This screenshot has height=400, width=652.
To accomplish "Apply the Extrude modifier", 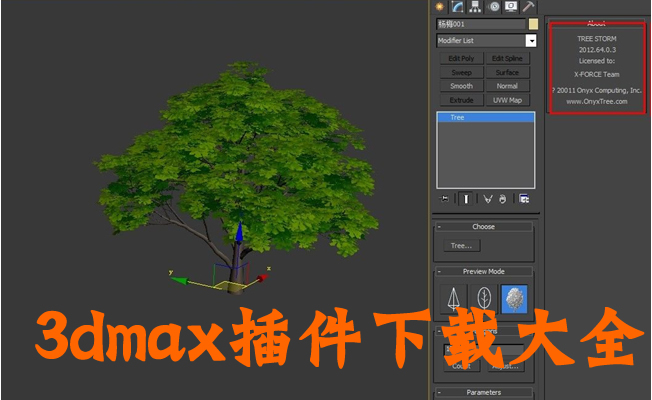I will pyautogui.click(x=462, y=100).
